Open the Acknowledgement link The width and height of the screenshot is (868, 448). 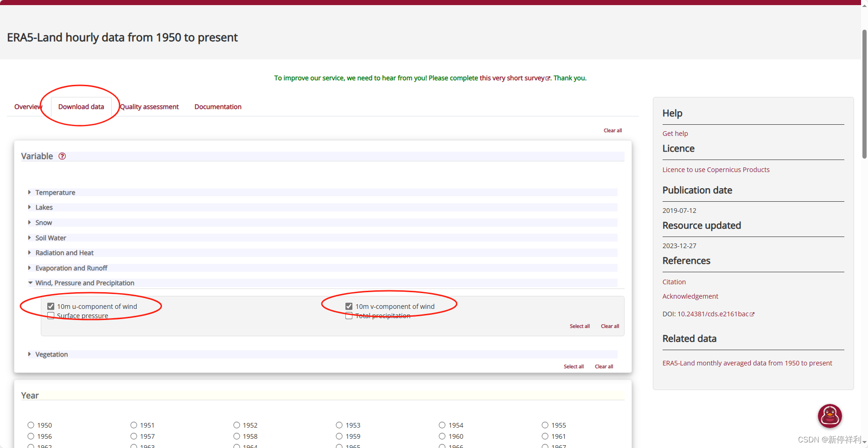[x=690, y=296]
